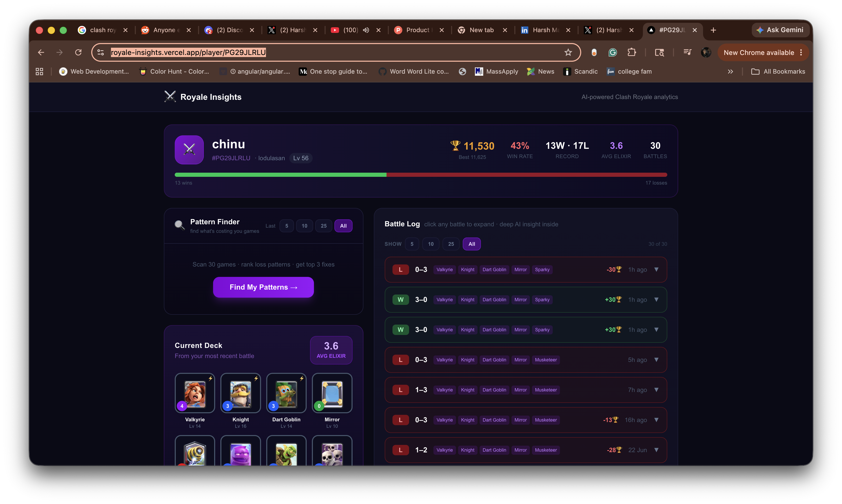Switch to the Reddit Anyone tab
Viewport: 842px width, 504px height.
(x=166, y=30)
